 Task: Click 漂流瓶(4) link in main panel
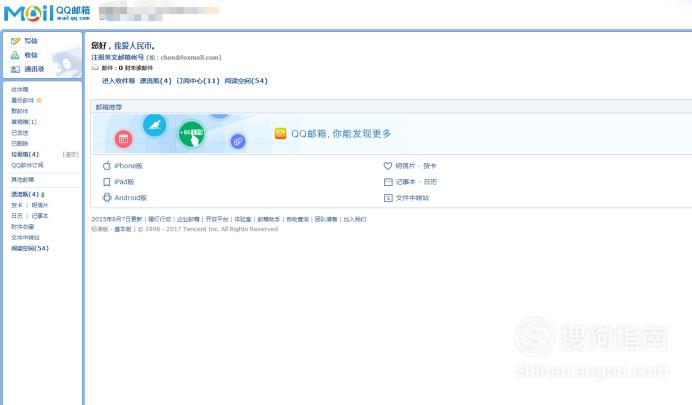[x=155, y=81]
